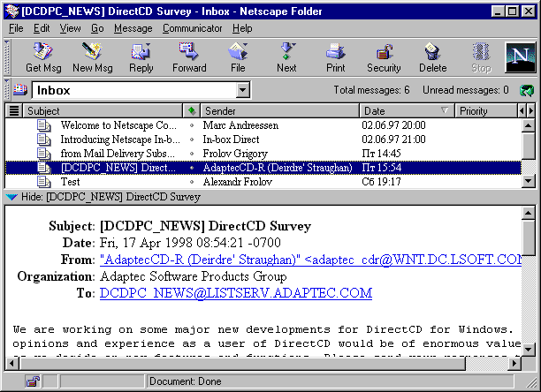Click the Reply toolbar icon
The height and width of the screenshot is (392, 541).
pyautogui.click(x=141, y=52)
